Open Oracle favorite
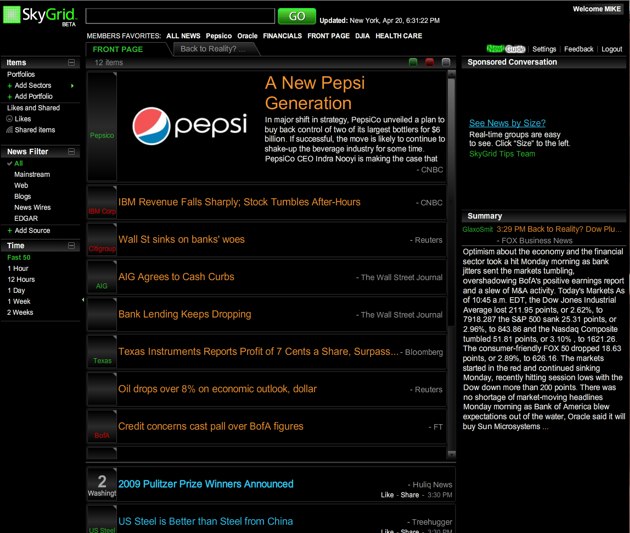This screenshot has width=630, height=533. point(247,36)
